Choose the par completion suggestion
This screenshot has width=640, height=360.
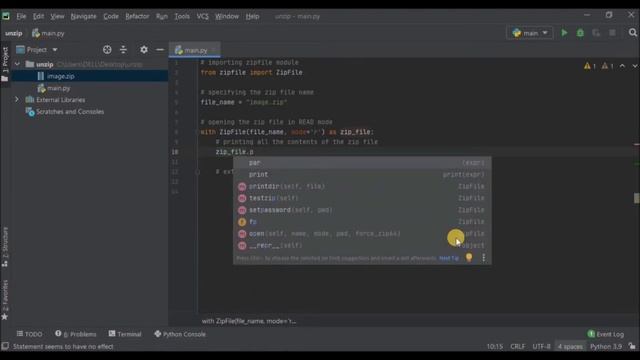(362, 162)
